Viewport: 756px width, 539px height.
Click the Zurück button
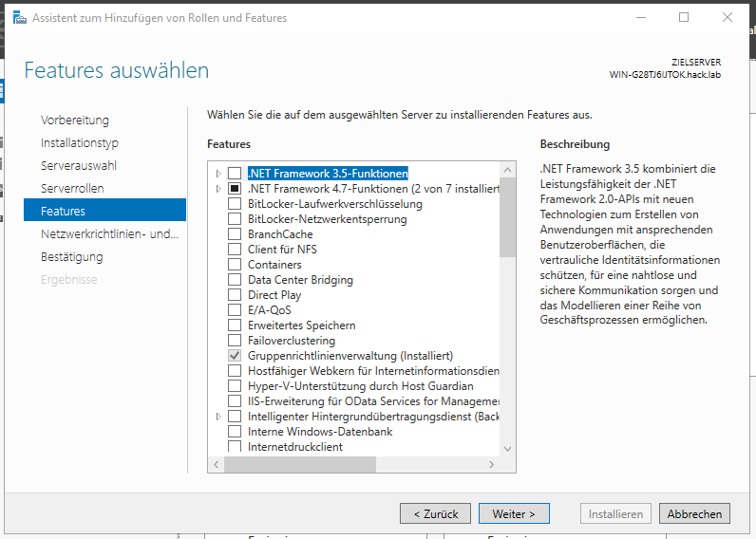pyautogui.click(x=435, y=513)
